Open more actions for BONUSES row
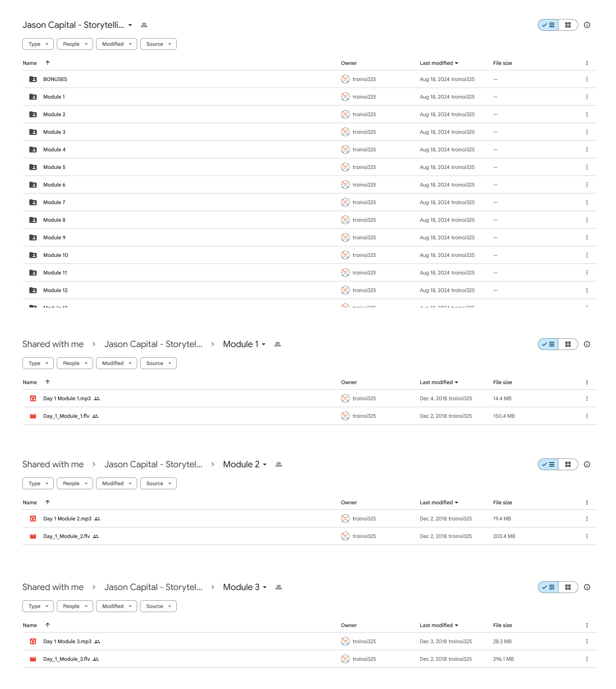This screenshot has height=689, width=616. (587, 79)
